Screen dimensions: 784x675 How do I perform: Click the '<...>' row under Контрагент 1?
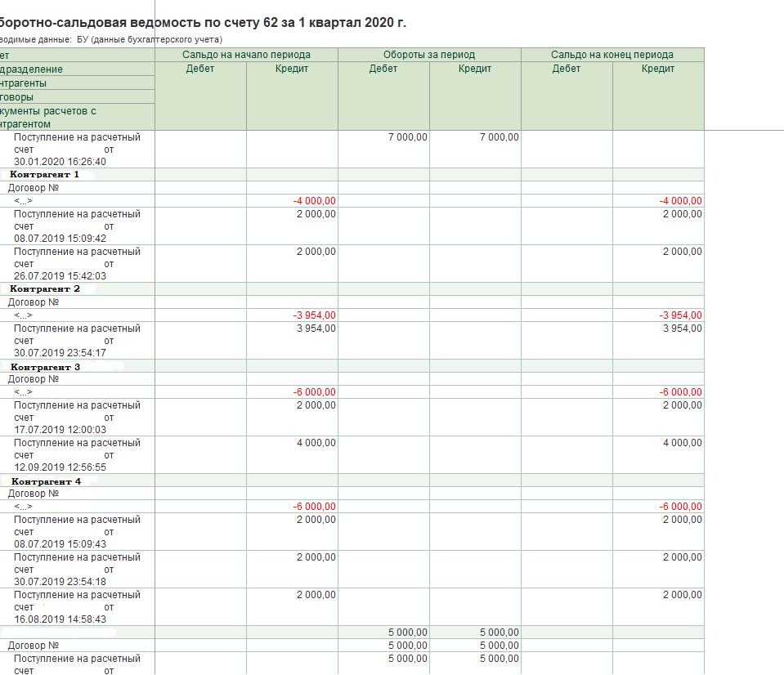click(23, 201)
